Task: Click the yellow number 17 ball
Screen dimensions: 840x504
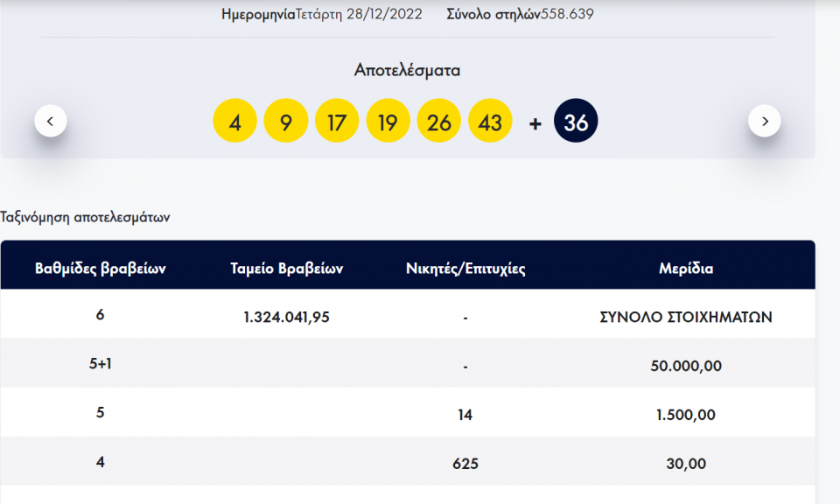Action: pos(336,122)
